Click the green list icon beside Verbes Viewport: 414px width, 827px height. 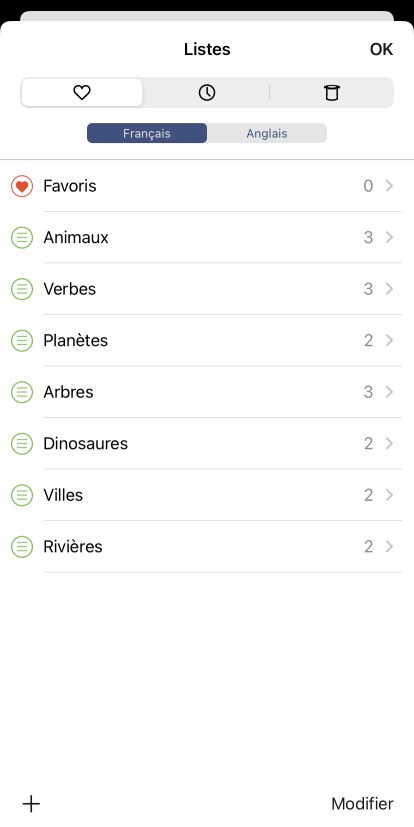click(22, 289)
